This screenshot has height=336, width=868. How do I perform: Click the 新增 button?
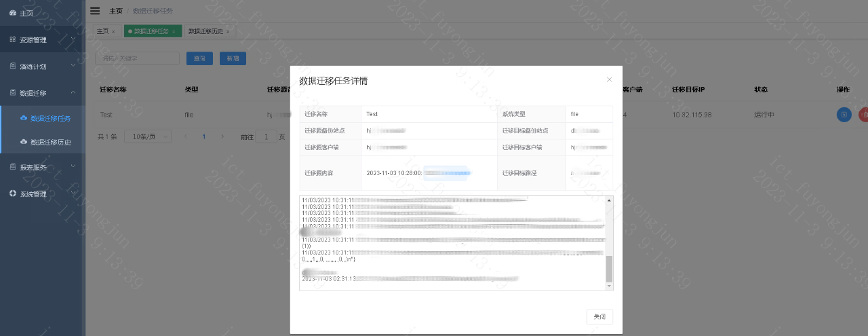[233, 58]
